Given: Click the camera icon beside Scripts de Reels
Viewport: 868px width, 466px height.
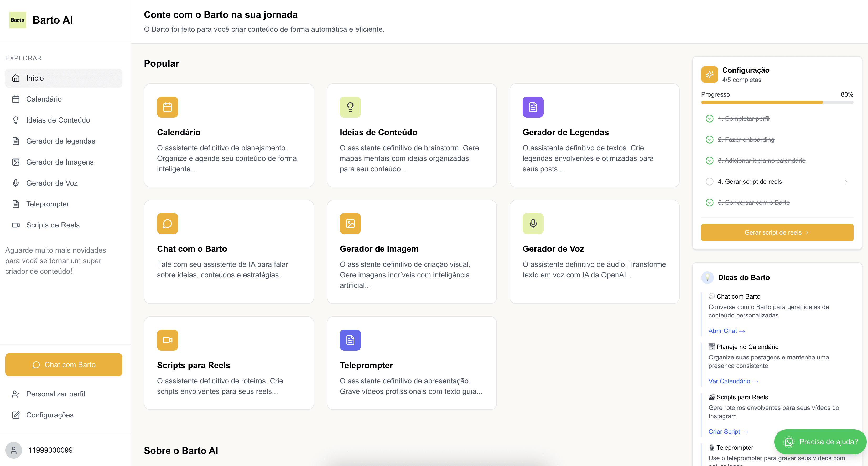Looking at the screenshot, I should coord(16,225).
